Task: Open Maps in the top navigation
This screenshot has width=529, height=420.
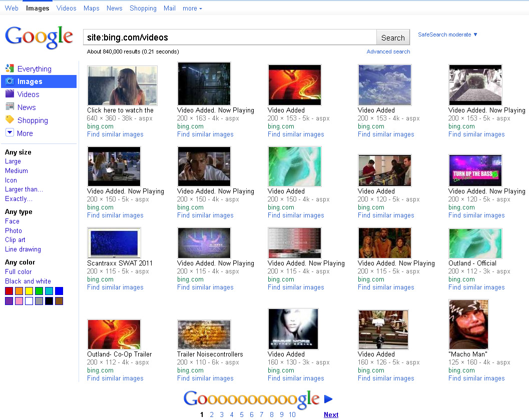Action: (x=92, y=8)
